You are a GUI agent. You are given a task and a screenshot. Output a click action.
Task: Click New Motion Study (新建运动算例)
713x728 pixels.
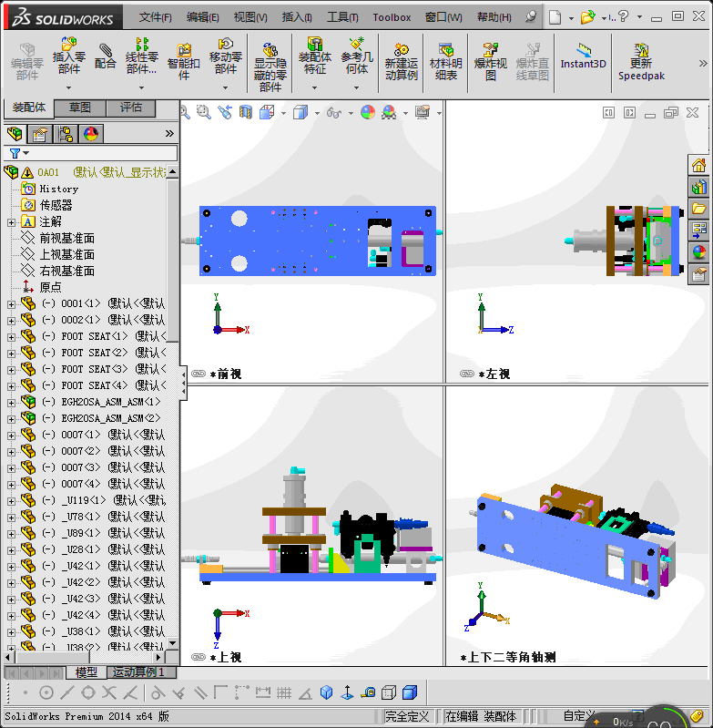(x=402, y=61)
